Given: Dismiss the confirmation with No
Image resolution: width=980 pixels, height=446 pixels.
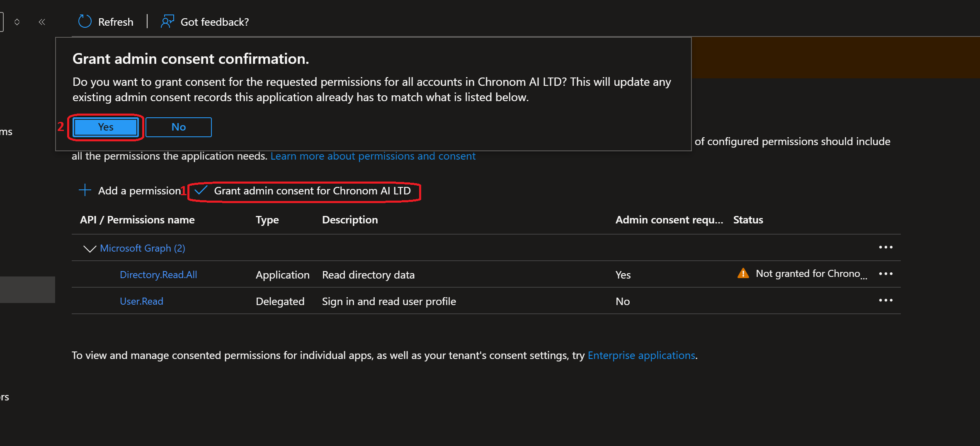Looking at the screenshot, I should [x=178, y=127].
